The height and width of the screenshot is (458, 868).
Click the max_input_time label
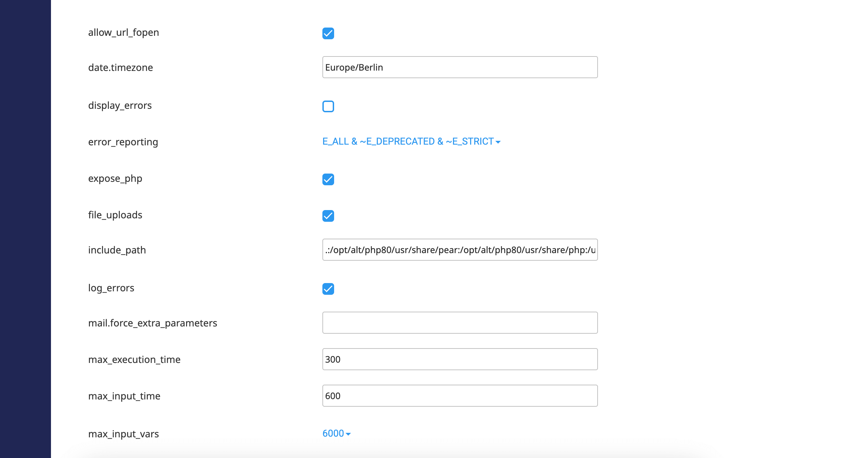124,396
